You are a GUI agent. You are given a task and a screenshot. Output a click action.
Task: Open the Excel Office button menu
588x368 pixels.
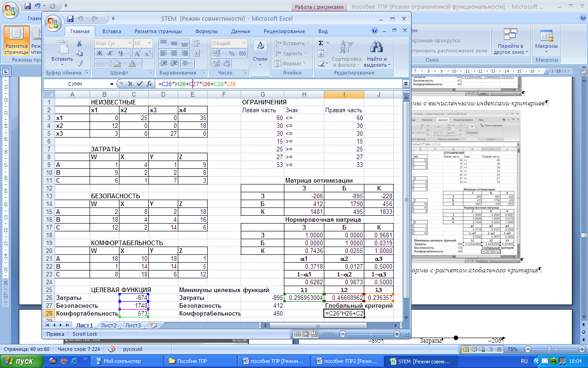54,23
